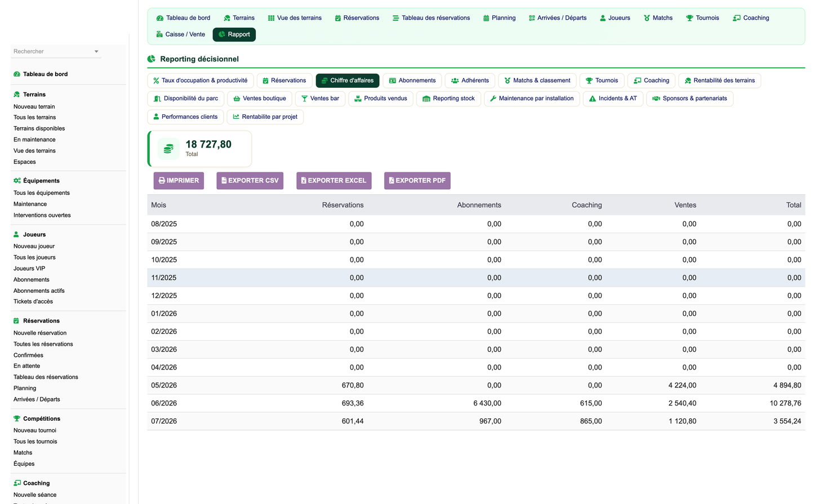Viewport: 814px width, 504px height.
Task: Click the Tableau de bord gauge icon in sidebar
Action: tap(17, 74)
